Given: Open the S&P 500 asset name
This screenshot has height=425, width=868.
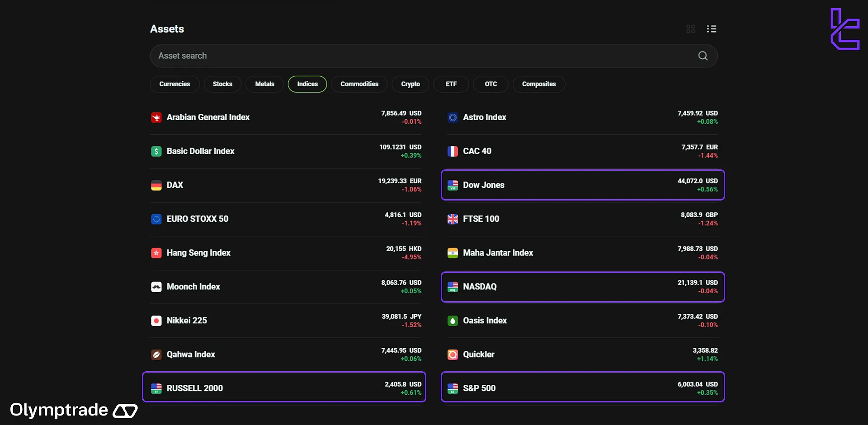Looking at the screenshot, I should (x=479, y=388).
